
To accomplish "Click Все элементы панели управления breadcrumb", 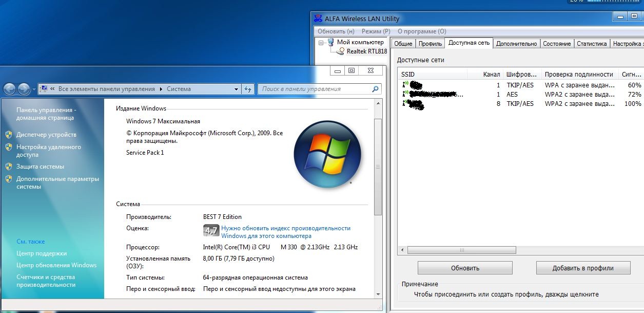I will (x=106, y=89).
